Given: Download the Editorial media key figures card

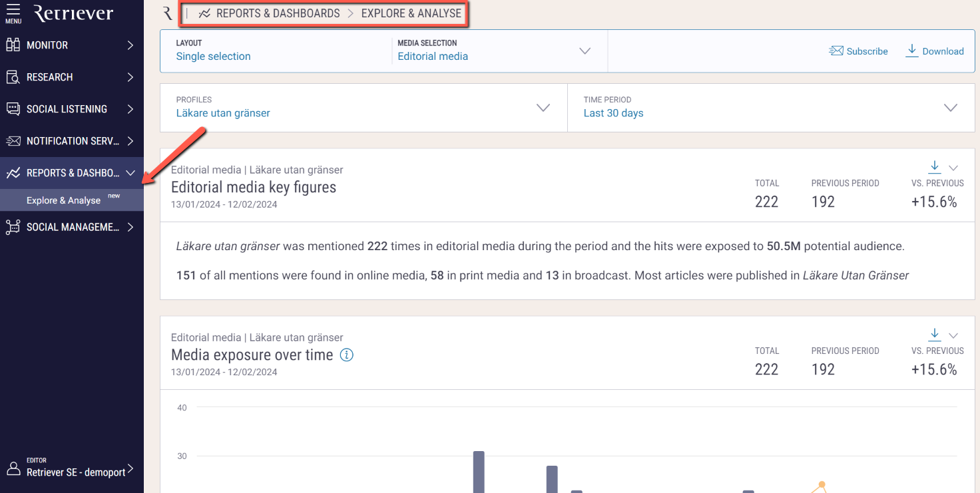Looking at the screenshot, I should pos(935,166).
